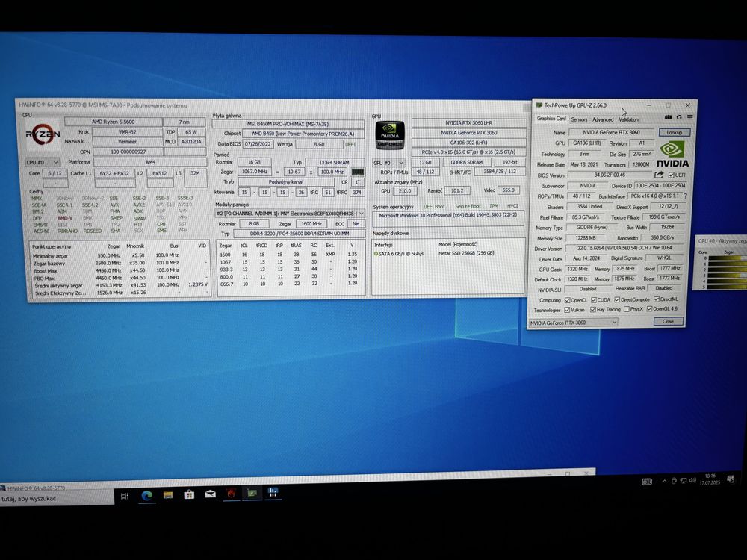The width and height of the screenshot is (747, 560).
Task: Switch to the Graphics Card tab
Action: pyautogui.click(x=551, y=118)
